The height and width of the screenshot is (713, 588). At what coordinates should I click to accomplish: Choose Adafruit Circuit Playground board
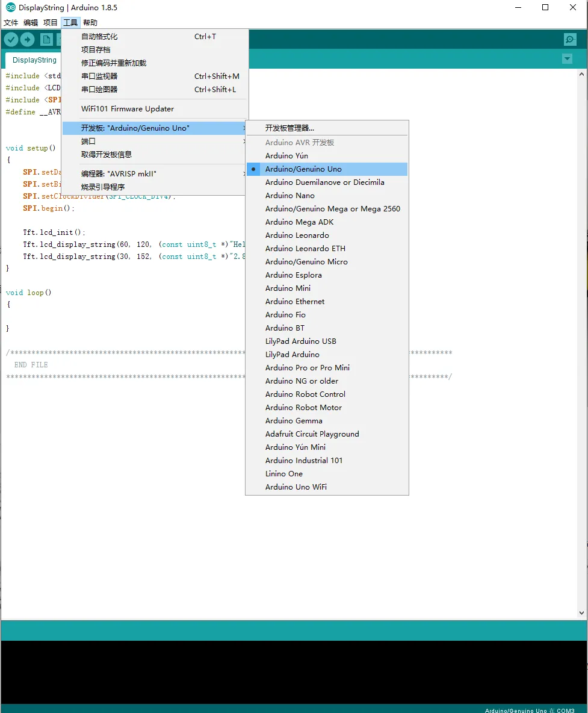[327, 434]
